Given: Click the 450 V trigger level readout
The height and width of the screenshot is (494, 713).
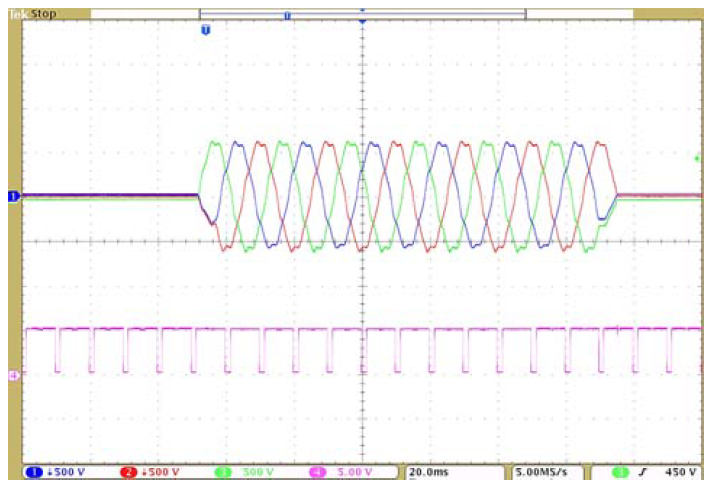Looking at the screenshot, I should coord(676,472).
